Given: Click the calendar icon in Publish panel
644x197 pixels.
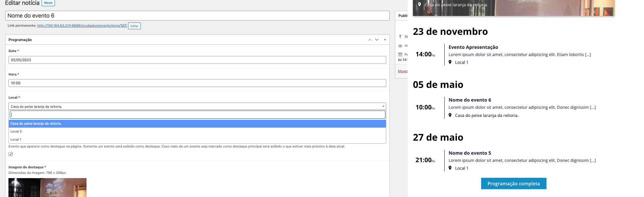Looking at the screenshot, I should [400, 54].
